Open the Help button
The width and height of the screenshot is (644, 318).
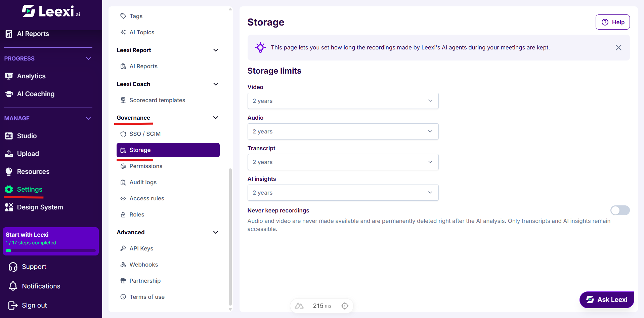pyautogui.click(x=612, y=22)
